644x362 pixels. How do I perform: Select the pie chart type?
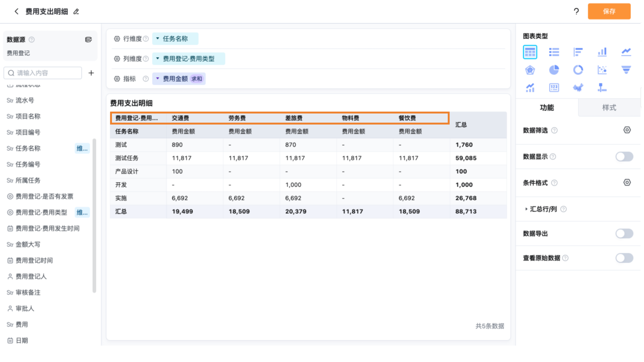(554, 70)
